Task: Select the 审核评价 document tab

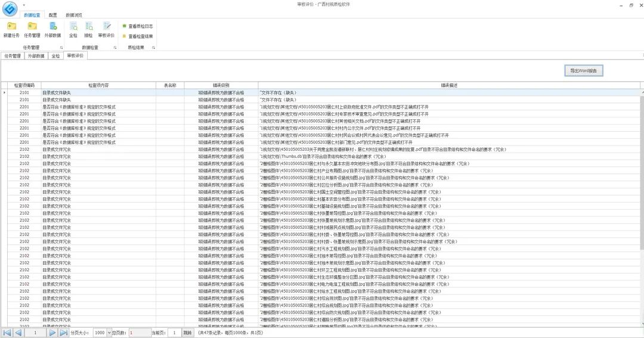Action: click(75, 55)
